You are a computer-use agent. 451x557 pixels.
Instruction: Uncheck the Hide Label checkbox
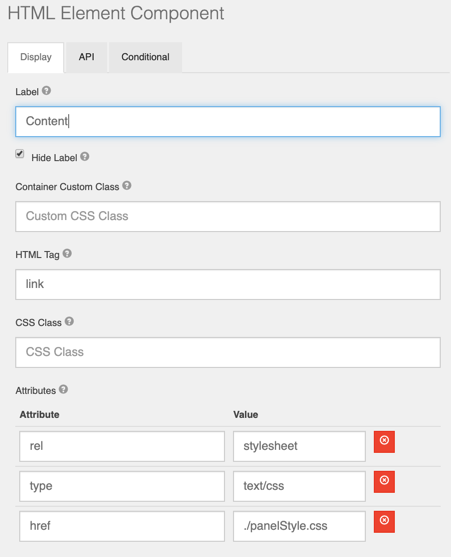coord(20,153)
